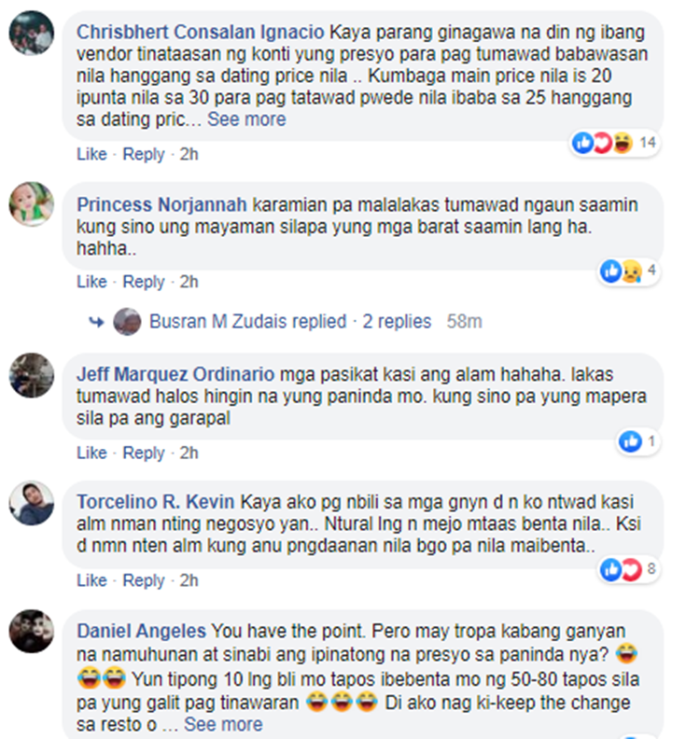Open Daniel Angeles' profile picture

click(31, 632)
